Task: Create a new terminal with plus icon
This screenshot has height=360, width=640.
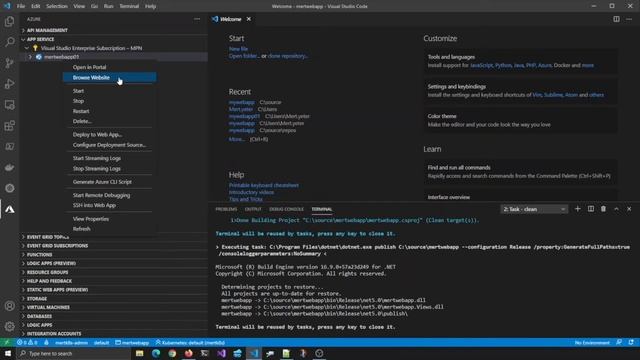Action: (578, 209)
